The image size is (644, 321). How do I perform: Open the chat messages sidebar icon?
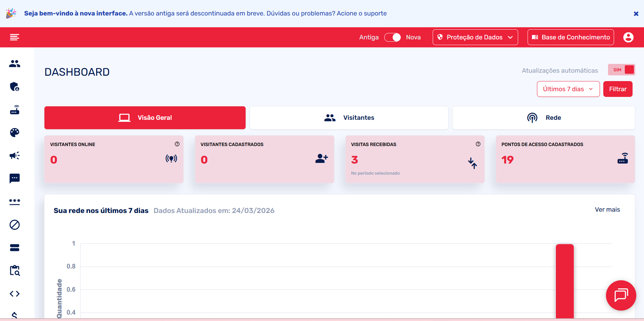pos(14,178)
